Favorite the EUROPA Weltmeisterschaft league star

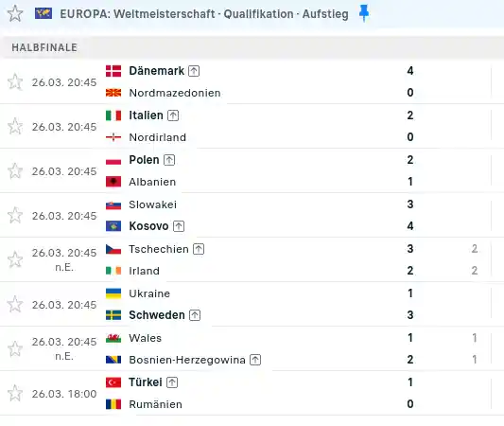click(x=15, y=14)
